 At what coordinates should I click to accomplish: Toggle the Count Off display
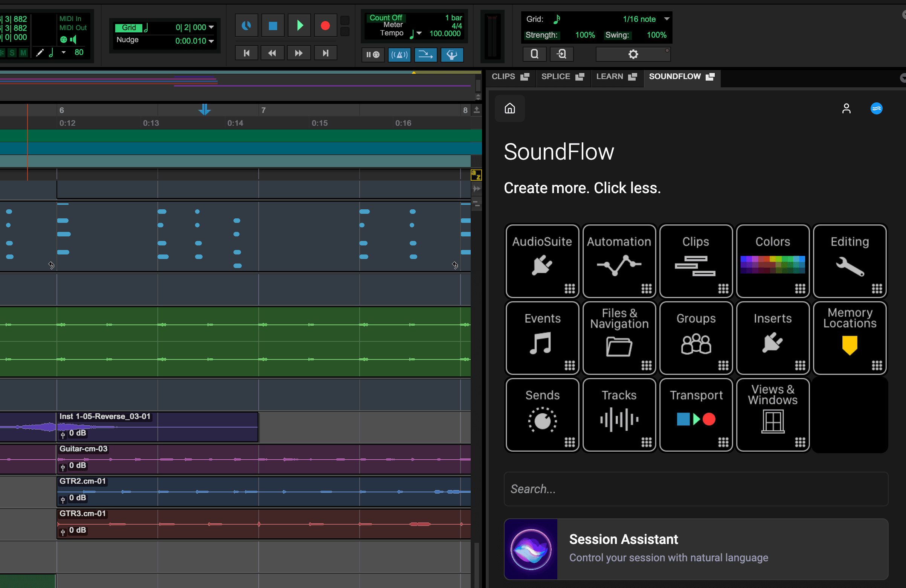click(386, 18)
